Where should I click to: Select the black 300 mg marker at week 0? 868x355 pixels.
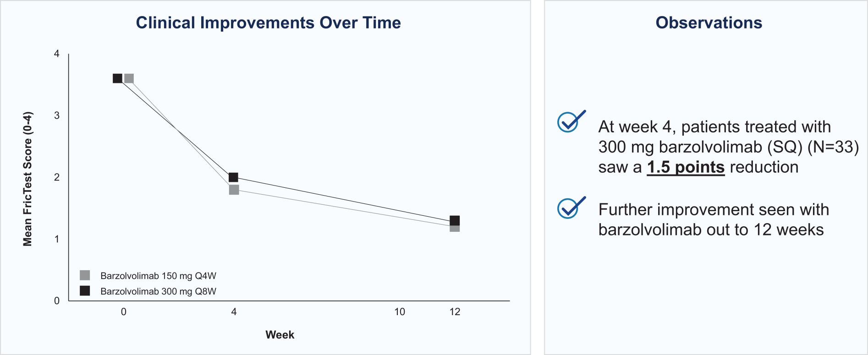(x=117, y=78)
